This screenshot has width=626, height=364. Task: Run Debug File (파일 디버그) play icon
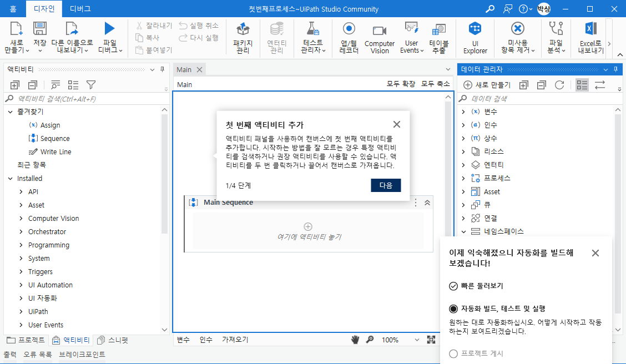point(109,28)
